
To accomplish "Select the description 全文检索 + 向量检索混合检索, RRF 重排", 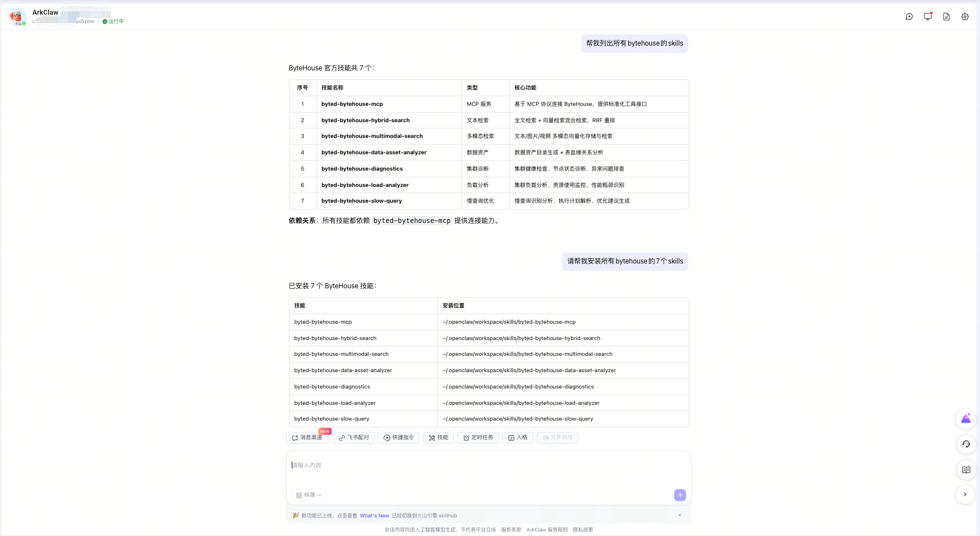I will coord(565,120).
